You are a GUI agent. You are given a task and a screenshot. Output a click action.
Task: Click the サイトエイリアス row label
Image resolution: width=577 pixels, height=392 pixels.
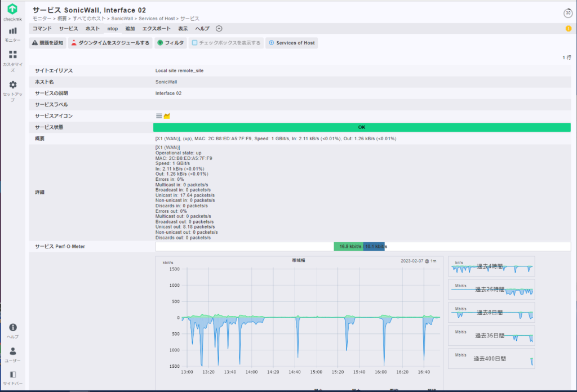point(54,70)
